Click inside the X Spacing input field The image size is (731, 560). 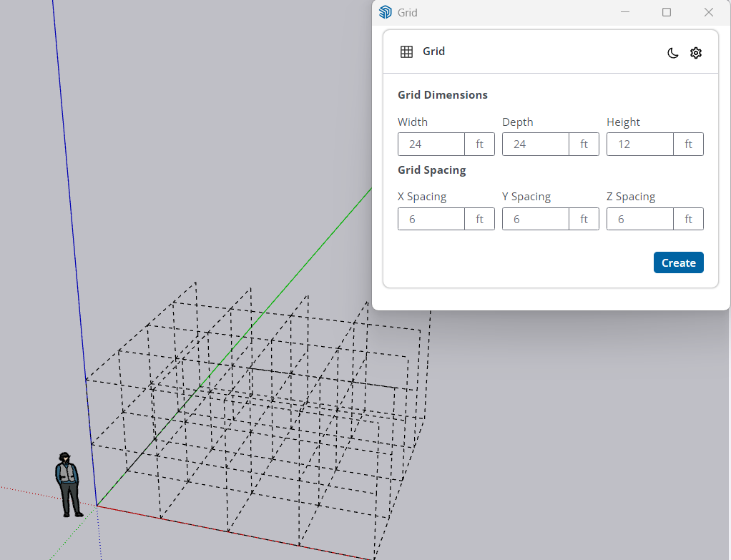coord(429,219)
